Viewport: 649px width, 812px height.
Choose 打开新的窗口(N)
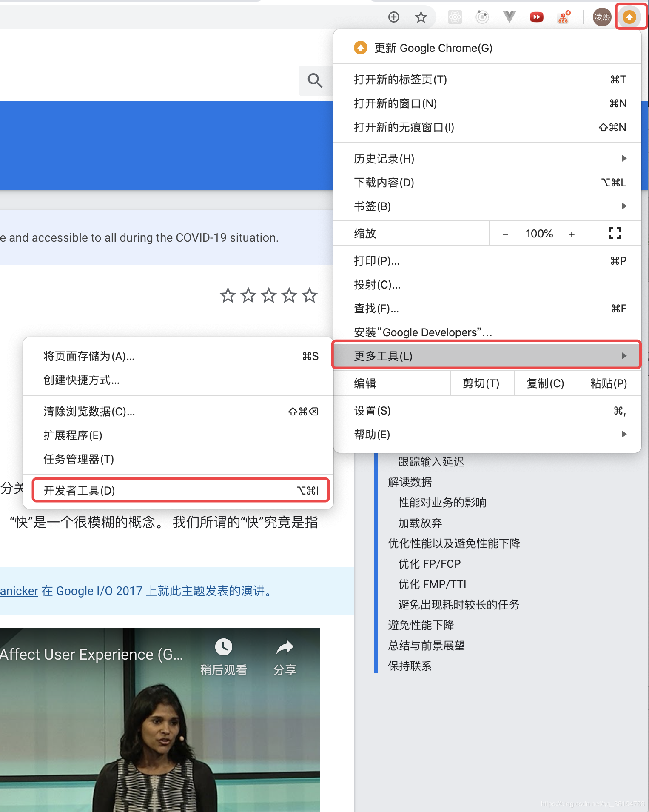pos(487,103)
